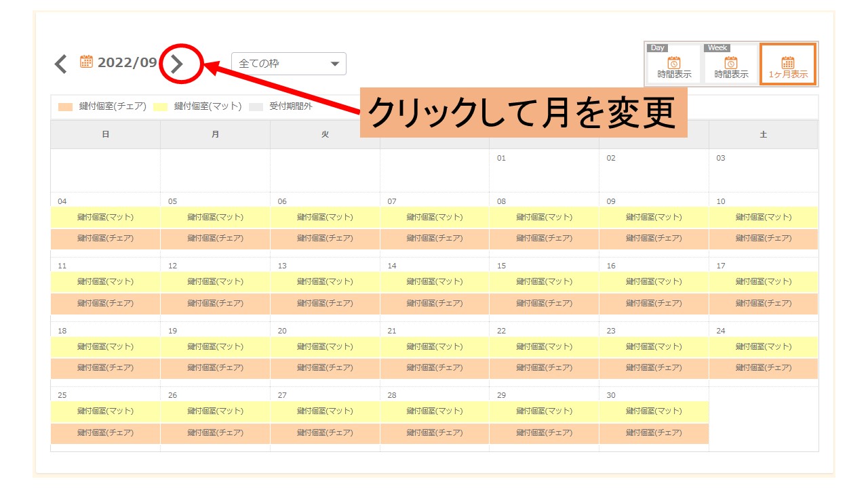Select 鍵付個室(マット) on day 25
Image resolution: width=868 pixels, height=488 pixels.
(106, 411)
